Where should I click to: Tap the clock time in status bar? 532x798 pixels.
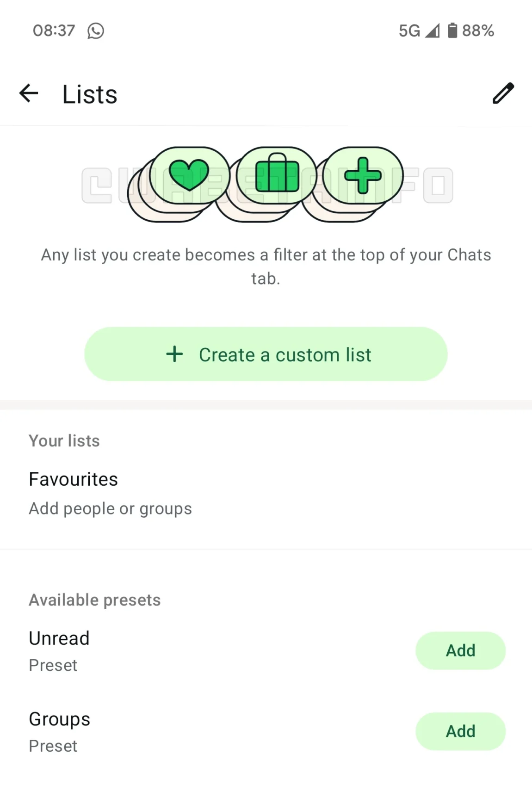[54, 31]
